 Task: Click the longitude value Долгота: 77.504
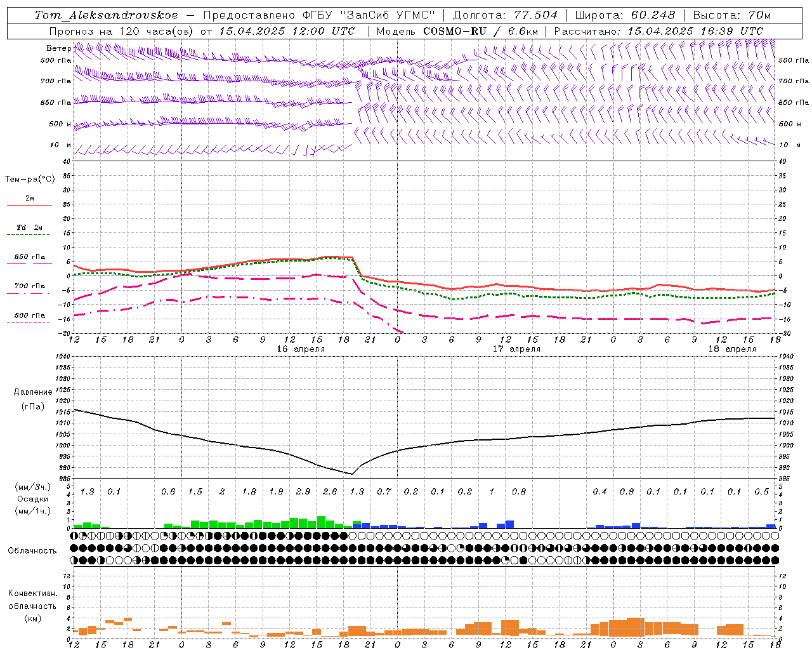pyautogui.click(x=506, y=15)
